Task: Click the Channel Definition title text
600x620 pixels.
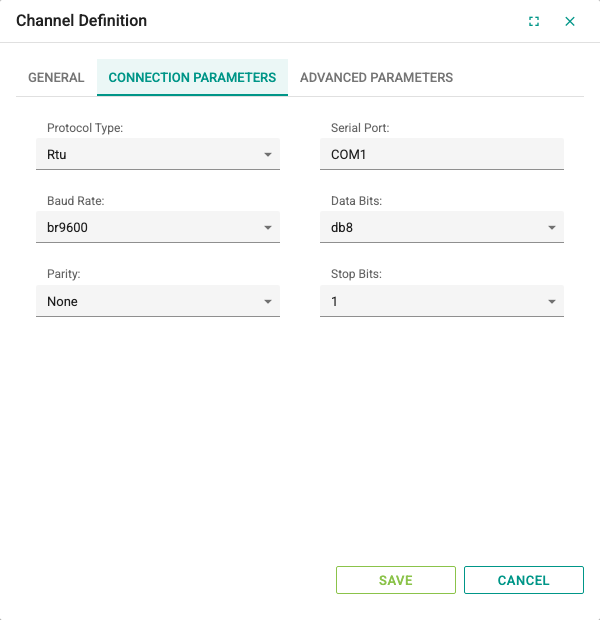Action: (81, 21)
